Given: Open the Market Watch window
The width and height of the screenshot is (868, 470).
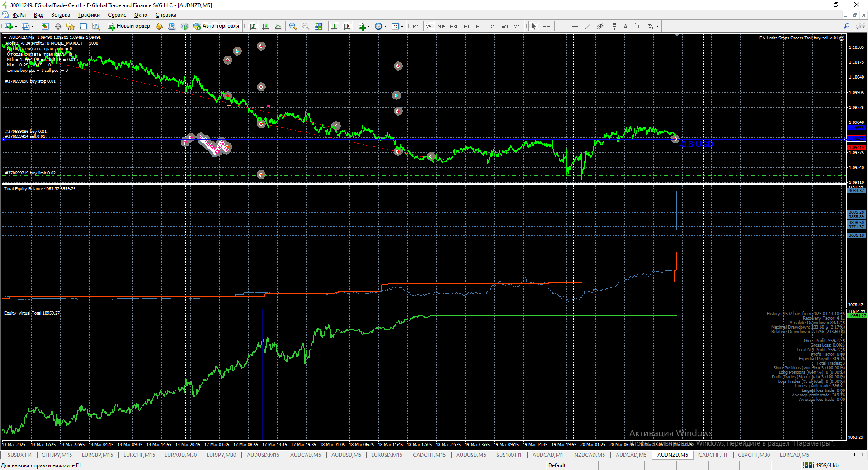Looking at the screenshot, I should (45, 26).
